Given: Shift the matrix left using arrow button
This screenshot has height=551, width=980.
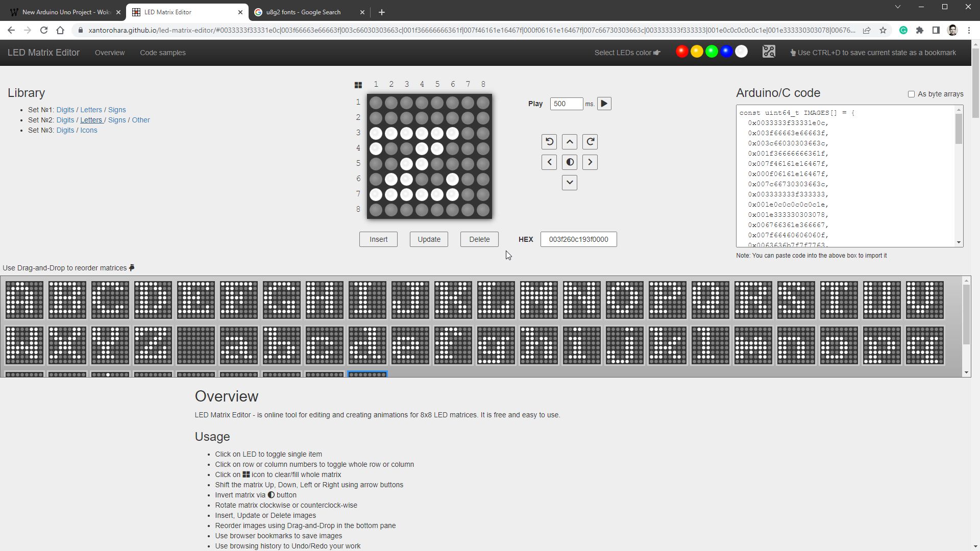Looking at the screenshot, I should click(x=549, y=162).
